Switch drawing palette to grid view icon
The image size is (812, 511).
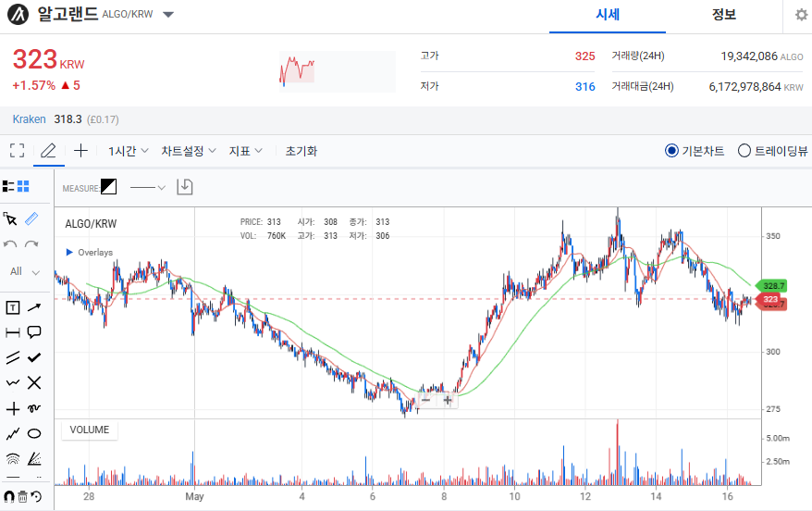pyautogui.click(x=23, y=186)
